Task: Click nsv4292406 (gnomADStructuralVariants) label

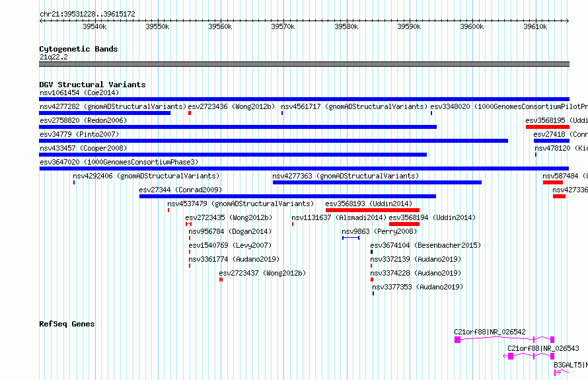Action: [146, 176]
